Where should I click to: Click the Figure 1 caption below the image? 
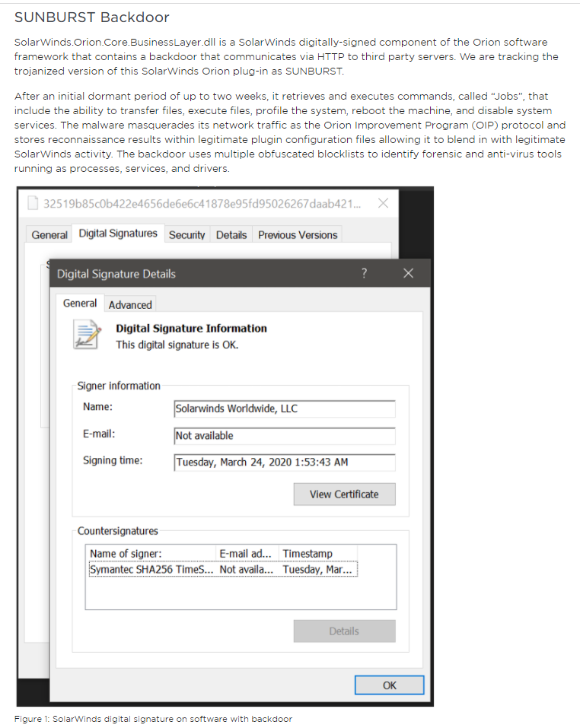153,719
